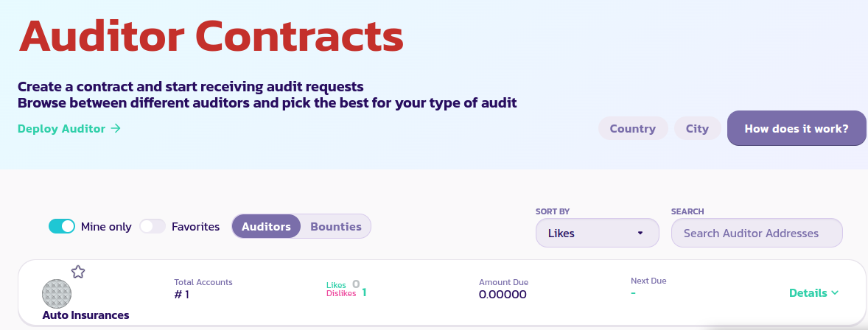Click the City filter button
Screen dimensions: 868x330
[x=697, y=129]
